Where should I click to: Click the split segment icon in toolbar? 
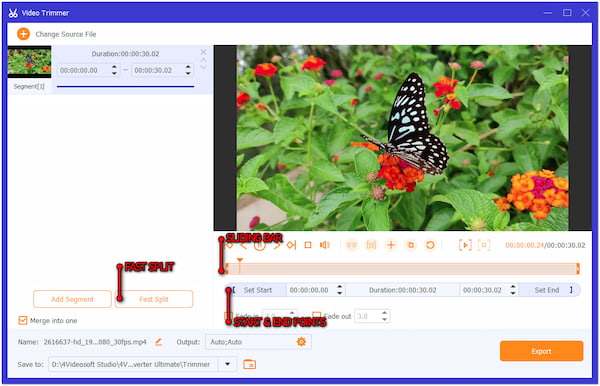[x=351, y=245]
